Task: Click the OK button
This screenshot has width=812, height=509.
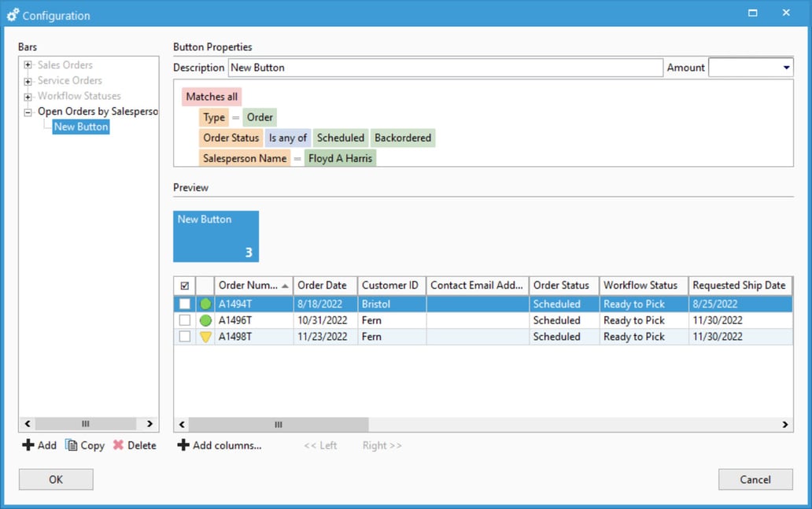Action: 55,479
